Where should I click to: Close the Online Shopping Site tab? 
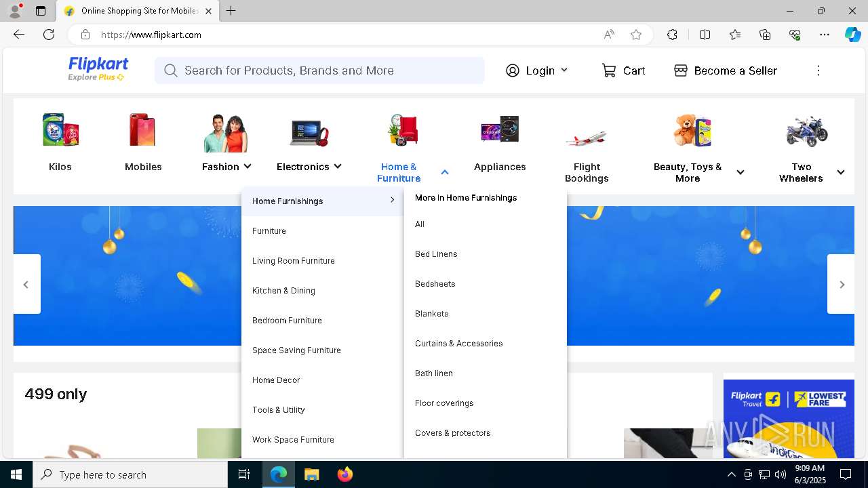pyautogui.click(x=208, y=11)
